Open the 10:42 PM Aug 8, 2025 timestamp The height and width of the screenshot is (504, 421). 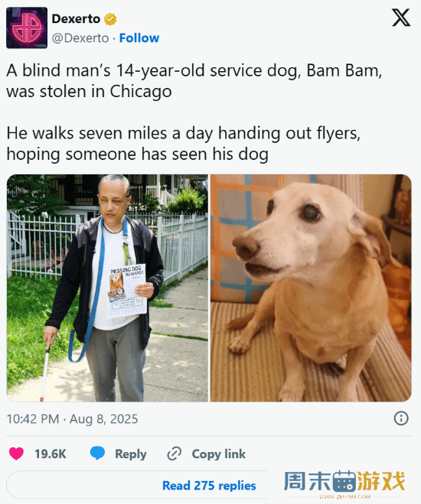[73, 419]
